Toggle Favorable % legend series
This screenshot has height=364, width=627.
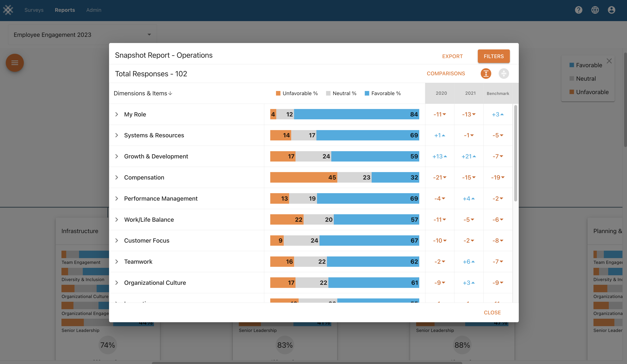point(383,93)
